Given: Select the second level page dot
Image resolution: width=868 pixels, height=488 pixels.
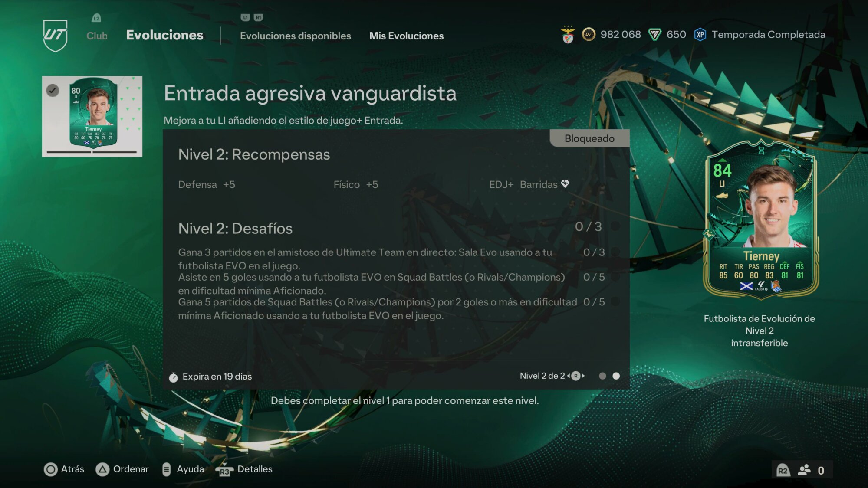Looking at the screenshot, I should pos(616,376).
